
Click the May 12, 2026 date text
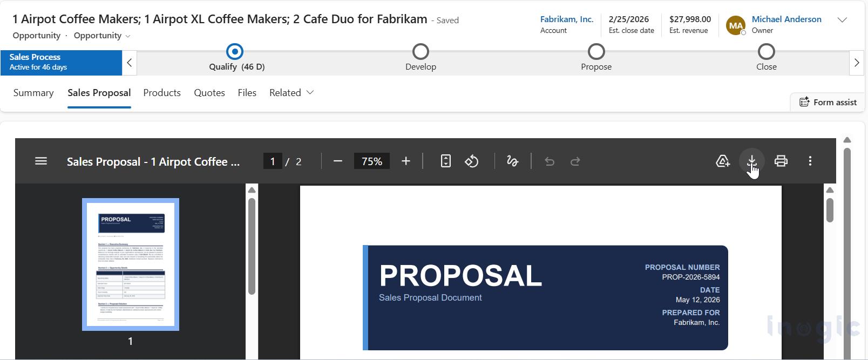coord(698,300)
